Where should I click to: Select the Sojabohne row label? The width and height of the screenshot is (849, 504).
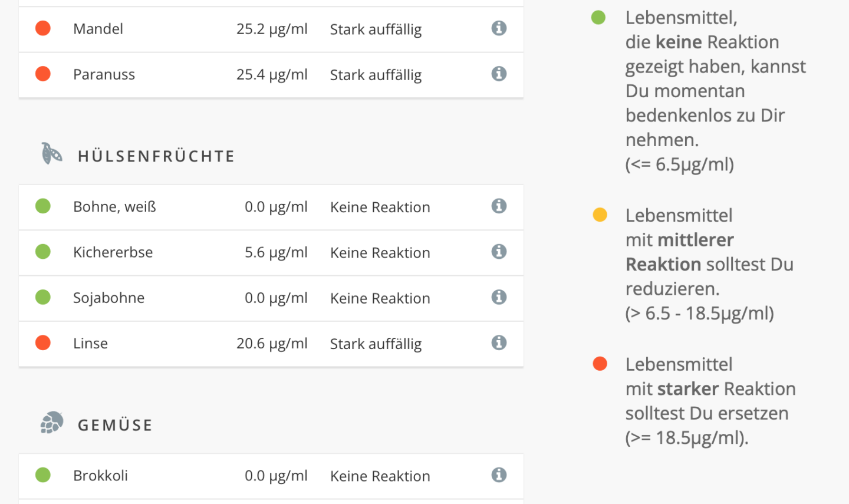(108, 298)
